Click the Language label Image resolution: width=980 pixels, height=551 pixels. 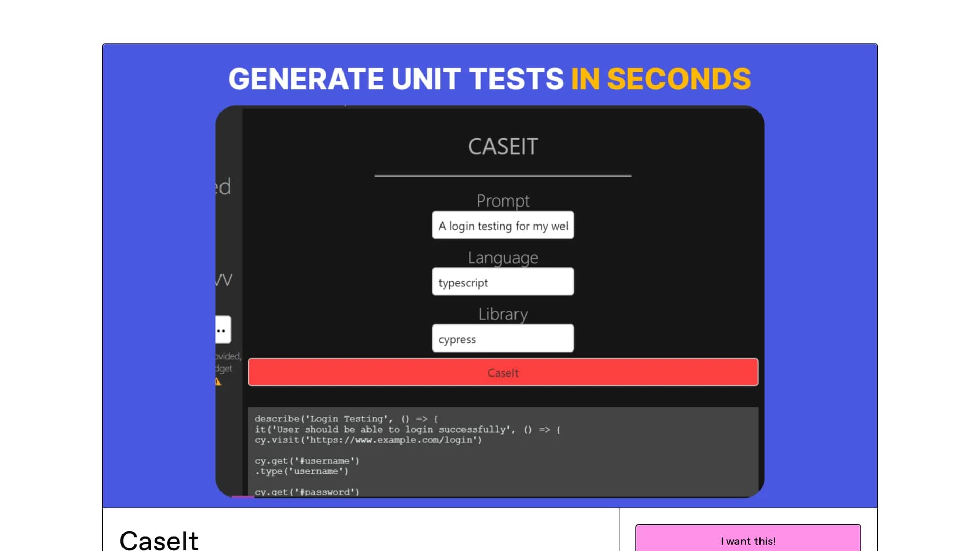pyautogui.click(x=503, y=258)
